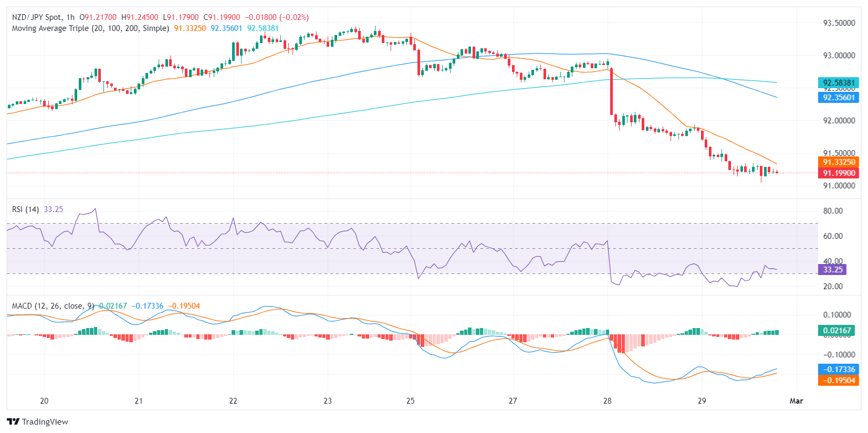Click the TradingView logo icon
This screenshot has width=868, height=433.
(x=13, y=421)
